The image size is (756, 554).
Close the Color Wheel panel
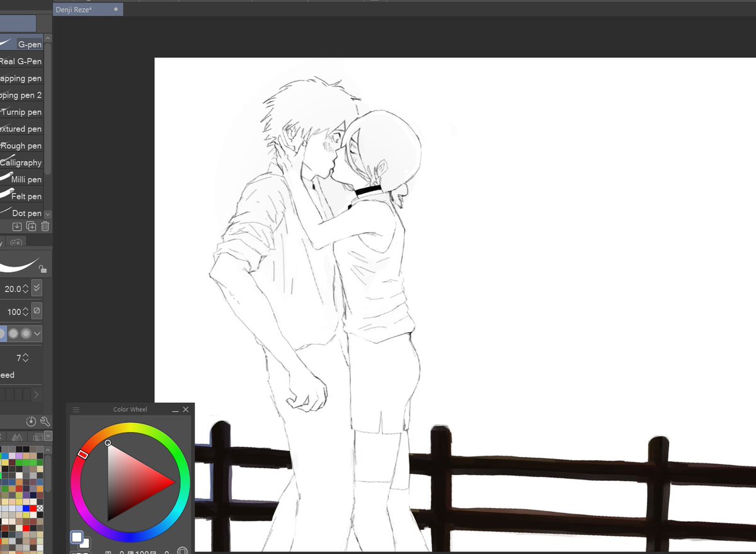click(x=186, y=410)
